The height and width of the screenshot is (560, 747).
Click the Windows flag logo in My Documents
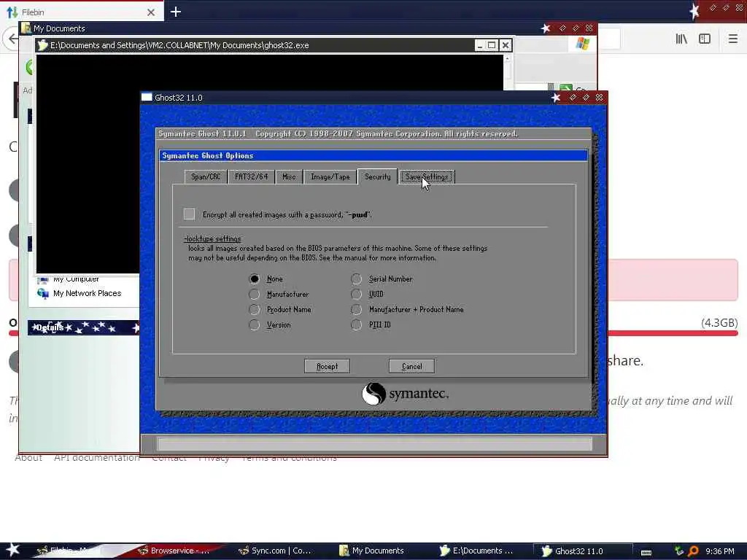click(582, 44)
